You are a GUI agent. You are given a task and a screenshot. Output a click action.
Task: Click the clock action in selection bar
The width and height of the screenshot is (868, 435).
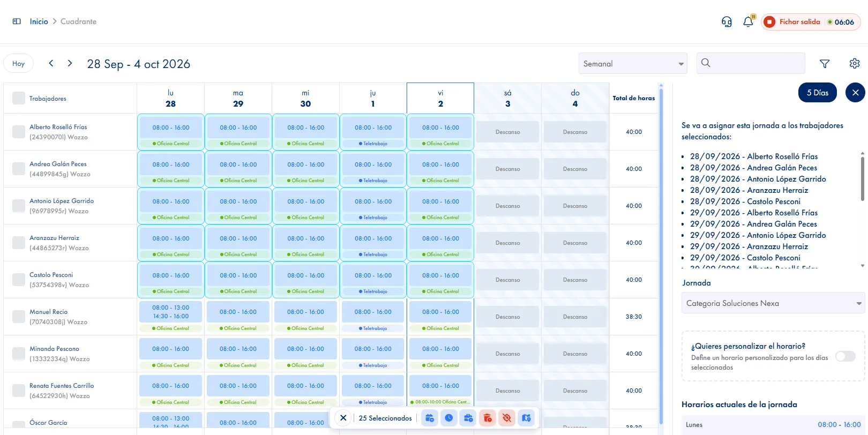coord(449,418)
